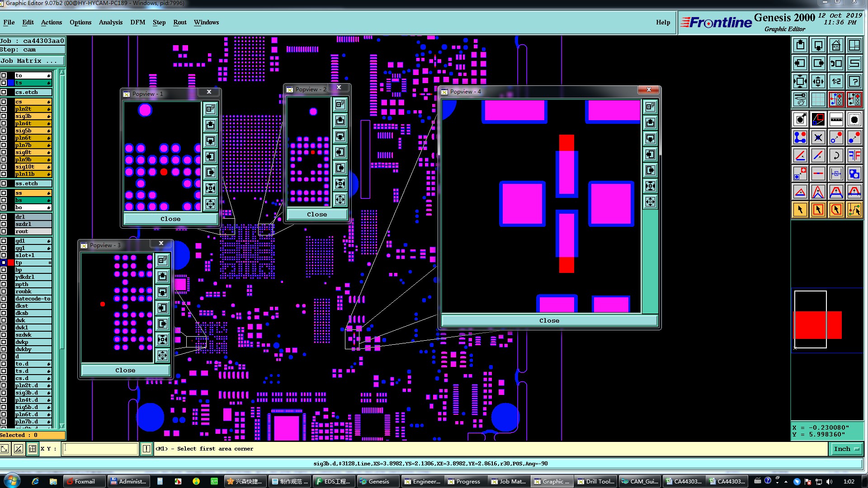This screenshot has height=488, width=868.
Task: Click the Home view icon in toolbar
Action: point(836,45)
